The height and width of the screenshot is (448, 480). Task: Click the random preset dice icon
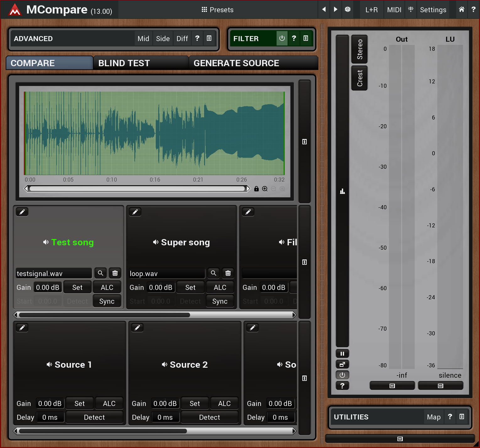348,9
